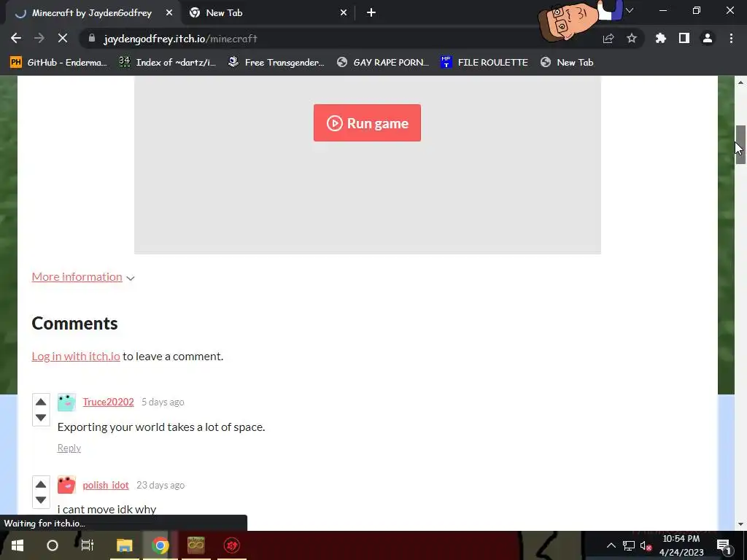Click Truce20202's avatar image
This screenshot has height=560, width=747.
tap(66, 402)
